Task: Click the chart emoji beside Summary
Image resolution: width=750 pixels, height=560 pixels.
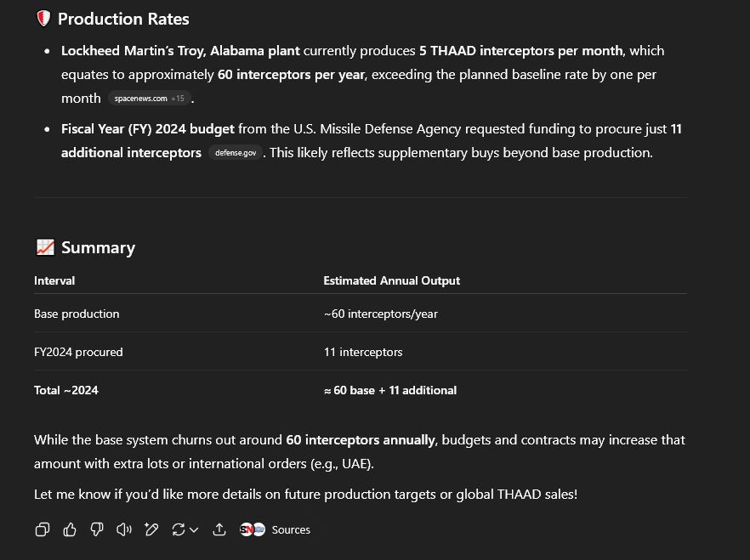Action: pyautogui.click(x=45, y=247)
